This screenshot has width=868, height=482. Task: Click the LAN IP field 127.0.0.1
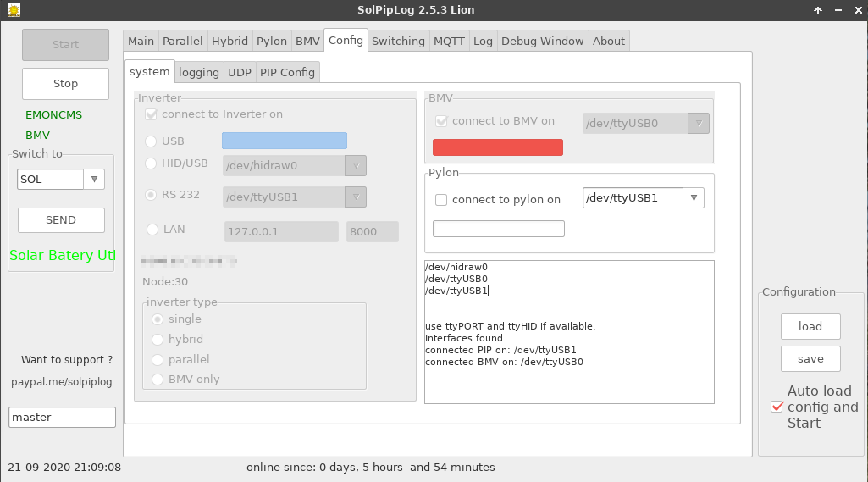coord(281,231)
